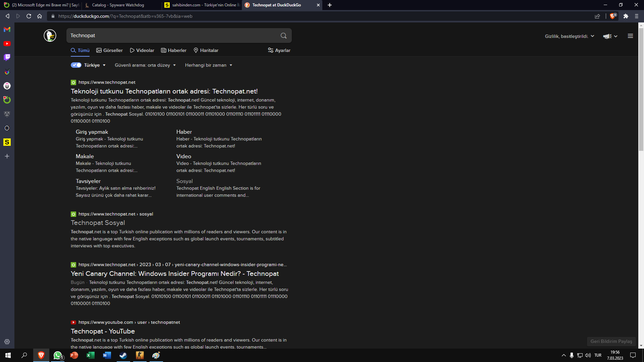The width and height of the screenshot is (644, 362).
Task: Open the DuckDuckGo hamburger menu
Action: tap(630, 36)
